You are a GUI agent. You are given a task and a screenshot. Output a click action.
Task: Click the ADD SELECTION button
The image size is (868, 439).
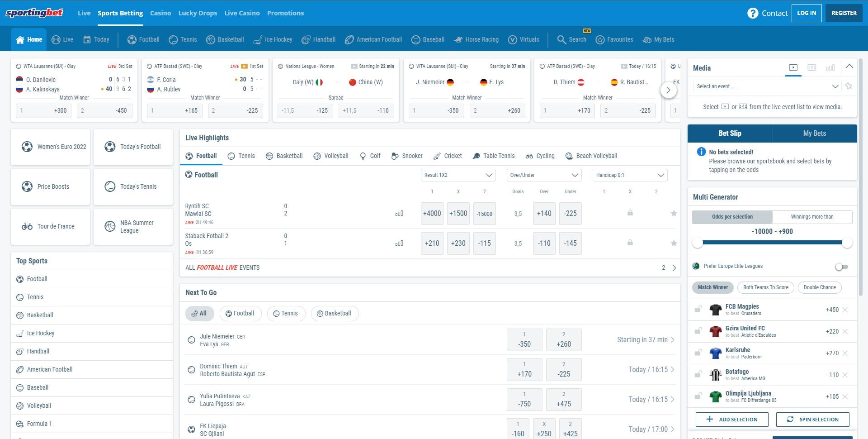point(732,420)
